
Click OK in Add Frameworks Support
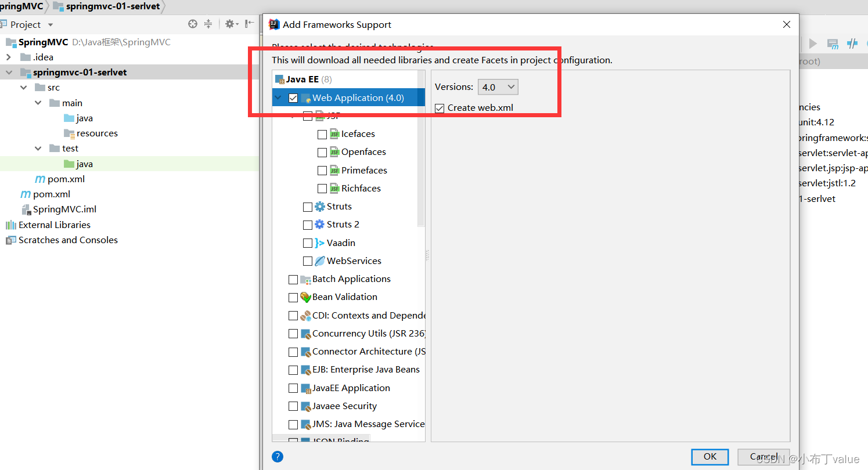pyautogui.click(x=710, y=457)
